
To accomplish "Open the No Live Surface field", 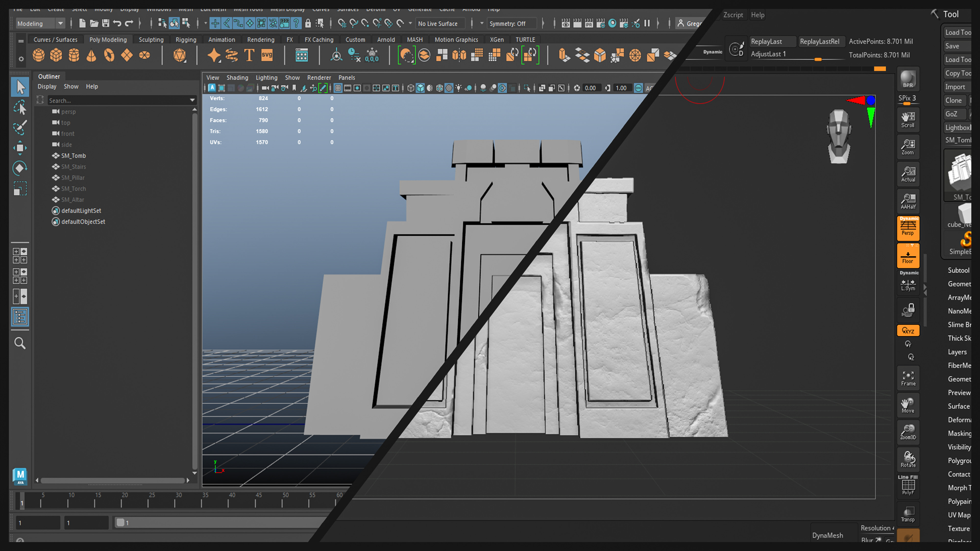I will click(x=440, y=23).
